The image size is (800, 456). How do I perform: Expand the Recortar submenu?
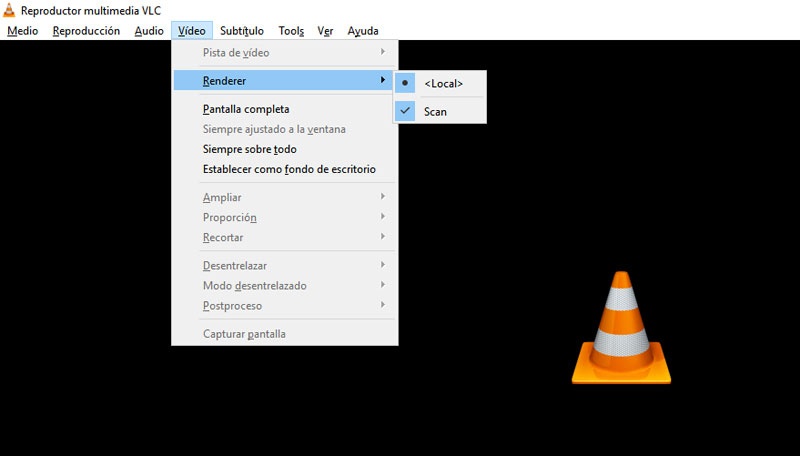(285, 238)
